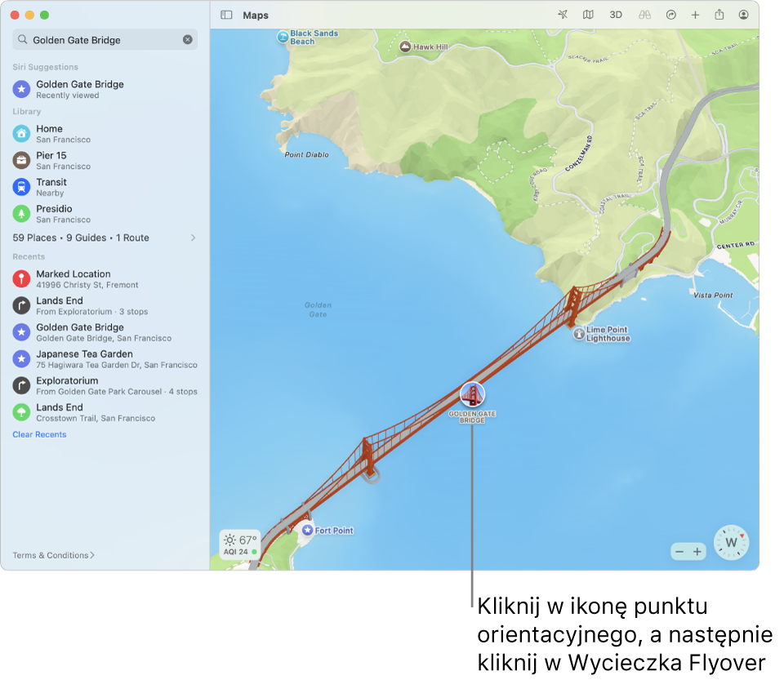784x680 pixels.
Task: Click the Point Diablo map label
Action: point(306,155)
